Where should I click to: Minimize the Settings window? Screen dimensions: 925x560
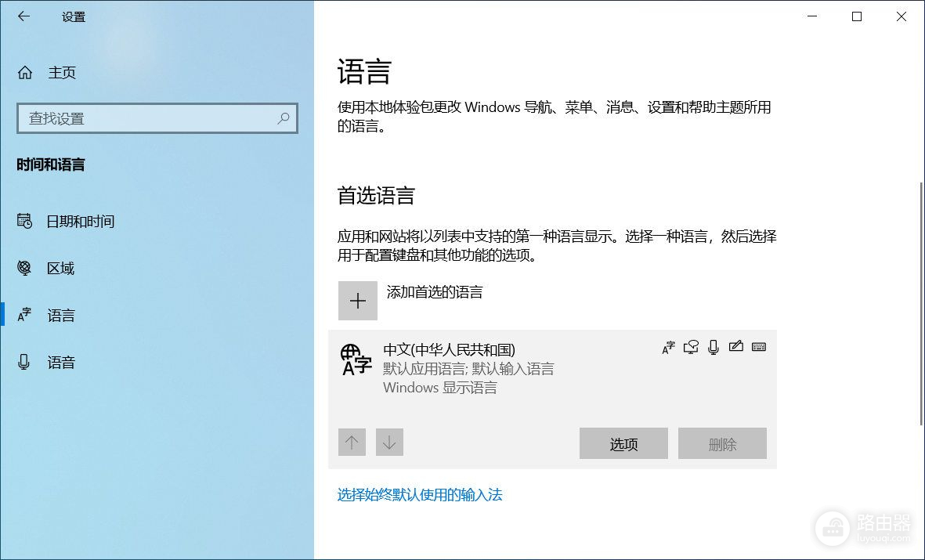pos(812,16)
